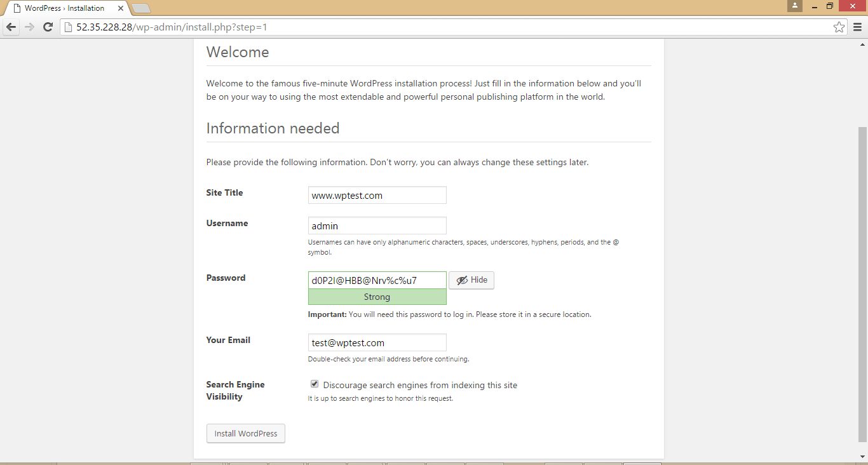The height and width of the screenshot is (465, 868).
Task: Select the Username field showing admin
Action: point(377,225)
